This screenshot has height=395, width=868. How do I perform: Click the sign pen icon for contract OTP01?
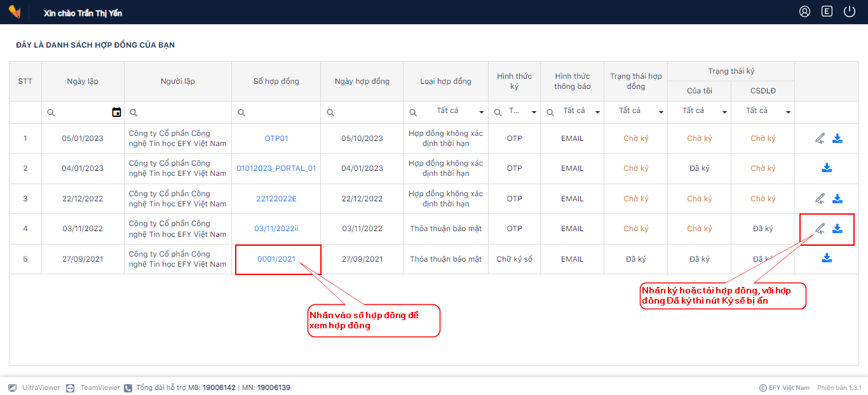pyautogui.click(x=820, y=138)
